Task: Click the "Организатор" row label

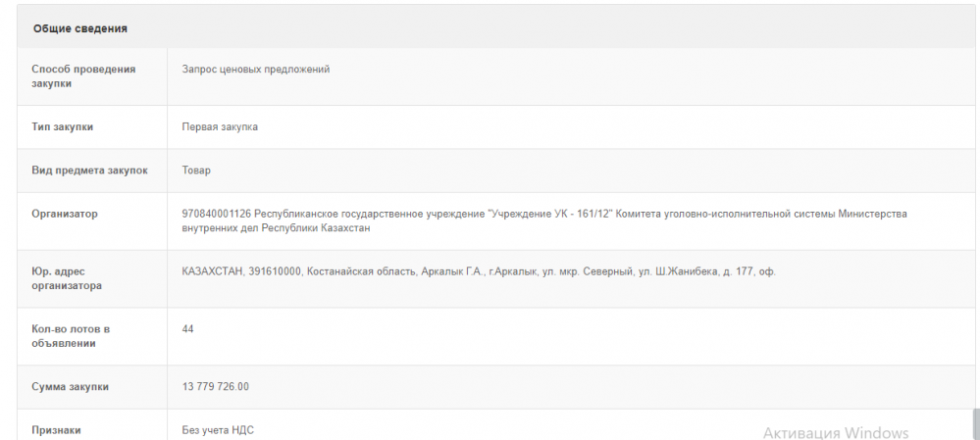Action: (65, 214)
